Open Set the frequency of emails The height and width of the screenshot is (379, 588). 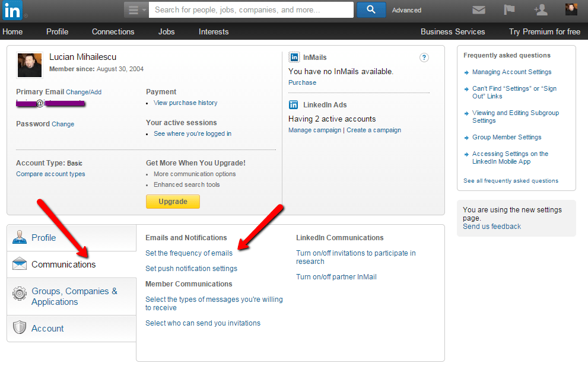coord(189,253)
